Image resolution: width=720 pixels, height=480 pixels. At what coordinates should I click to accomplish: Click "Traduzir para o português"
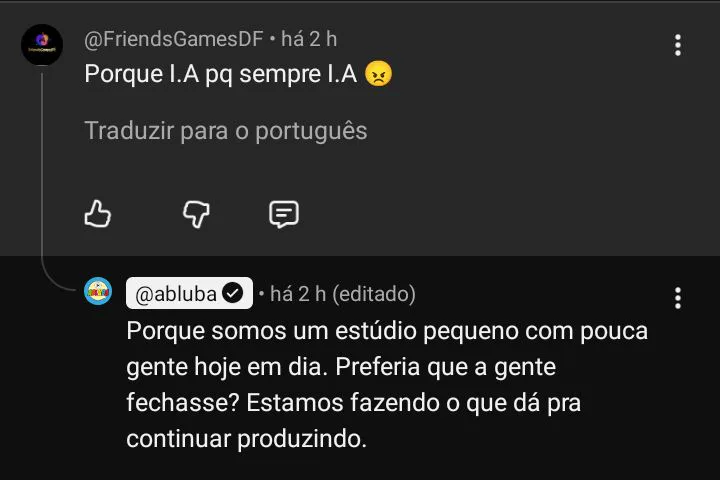pos(226,131)
